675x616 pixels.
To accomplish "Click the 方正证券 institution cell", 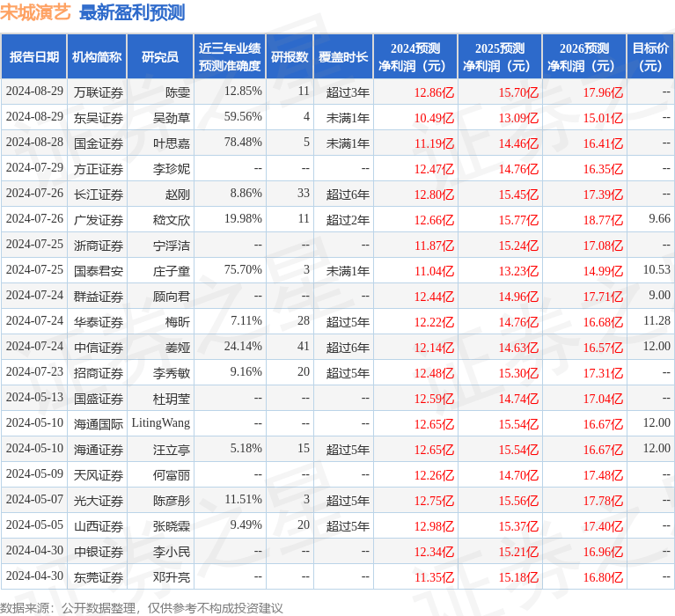I will pyautogui.click(x=99, y=169).
